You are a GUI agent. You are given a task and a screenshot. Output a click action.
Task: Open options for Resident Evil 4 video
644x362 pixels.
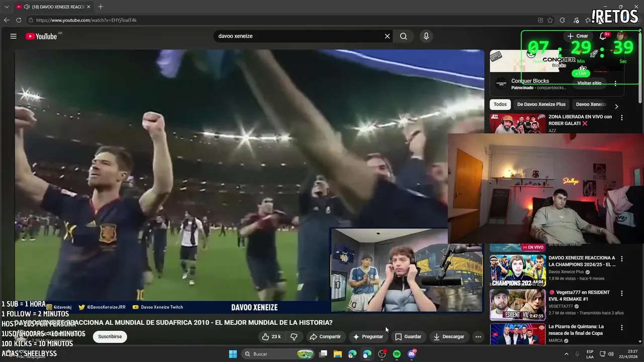(622, 293)
